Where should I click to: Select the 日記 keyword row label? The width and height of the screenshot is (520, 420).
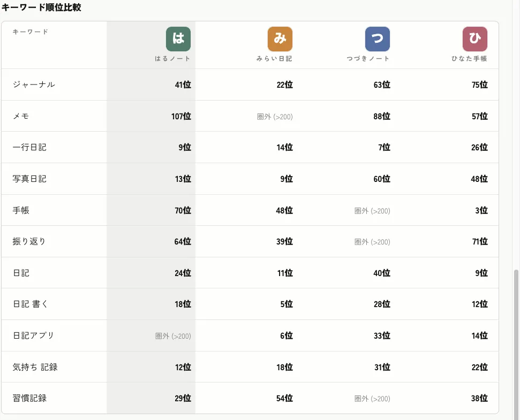[21, 273]
